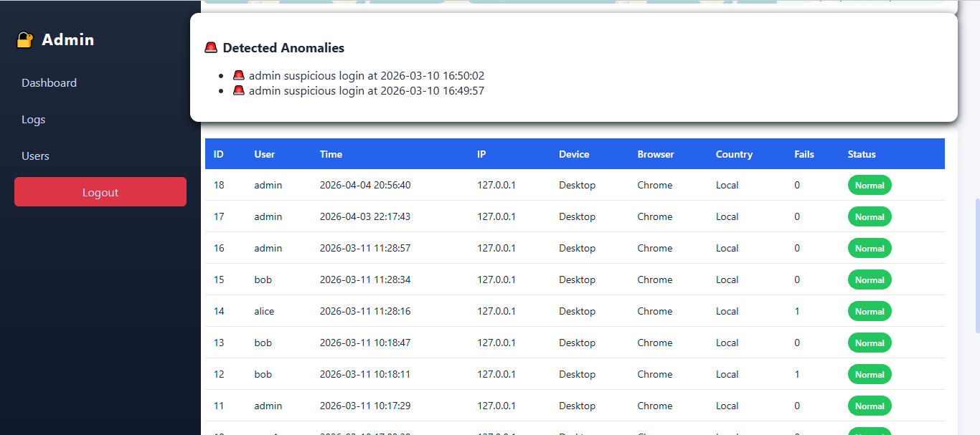The width and height of the screenshot is (980, 435).
Task: Open the Dashboard page
Action: click(49, 83)
